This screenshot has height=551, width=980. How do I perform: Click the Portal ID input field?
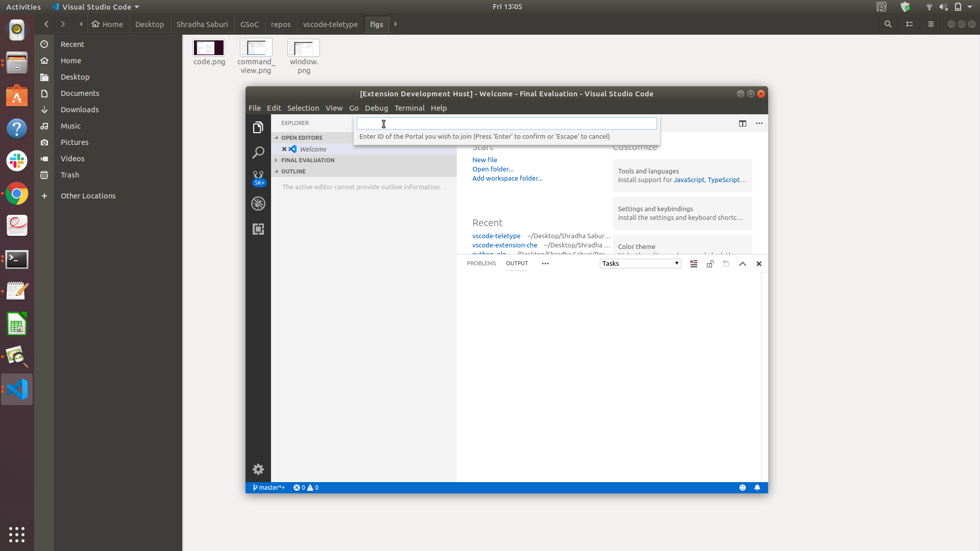(506, 123)
